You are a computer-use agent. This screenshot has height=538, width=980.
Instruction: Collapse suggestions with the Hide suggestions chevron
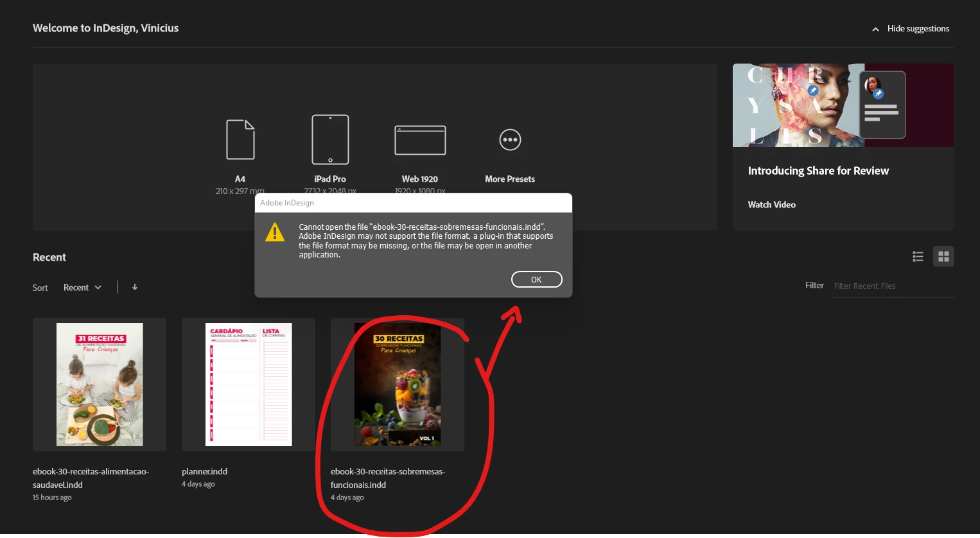875,29
